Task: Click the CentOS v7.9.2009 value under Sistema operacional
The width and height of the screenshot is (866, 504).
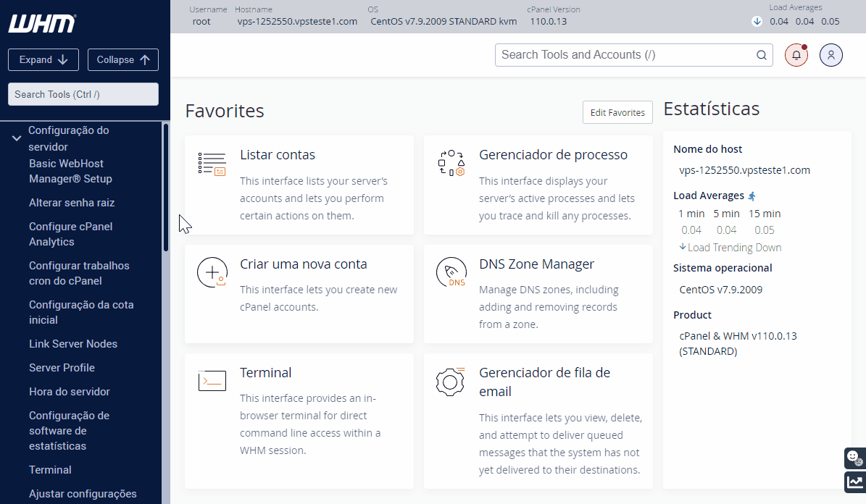Action: 721,289
